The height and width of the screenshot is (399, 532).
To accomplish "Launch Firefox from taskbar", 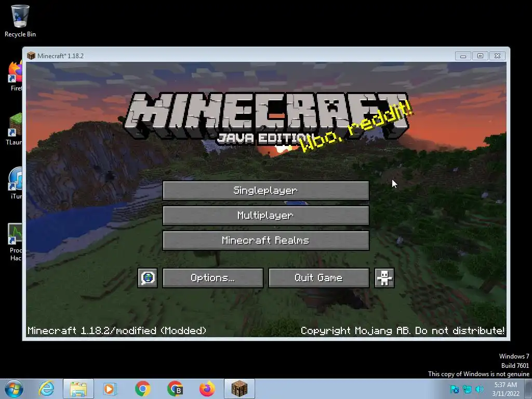I will tap(207, 389).
